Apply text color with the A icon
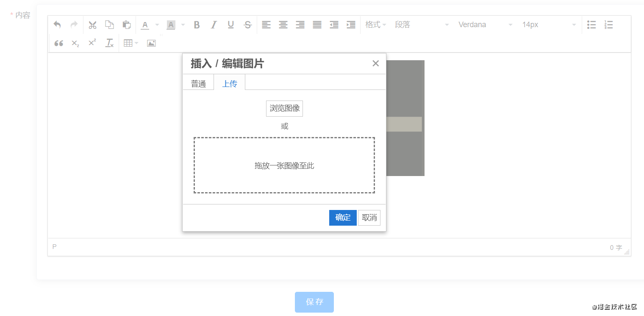644x316 pixels. tap(145, 25)
